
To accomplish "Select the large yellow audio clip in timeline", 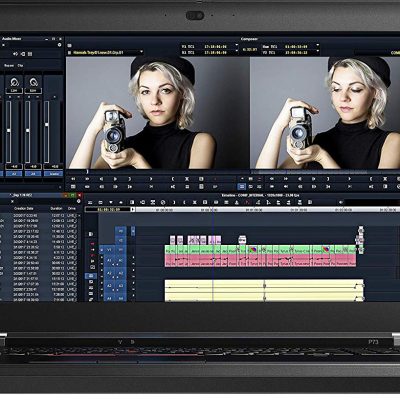I will 264,291.
